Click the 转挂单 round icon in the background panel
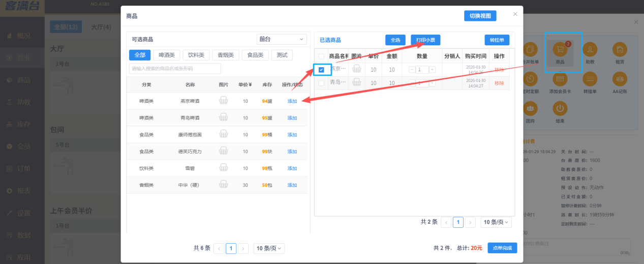Image resolution: width=644 pixels, height=264 pixels. pos(590,78)
